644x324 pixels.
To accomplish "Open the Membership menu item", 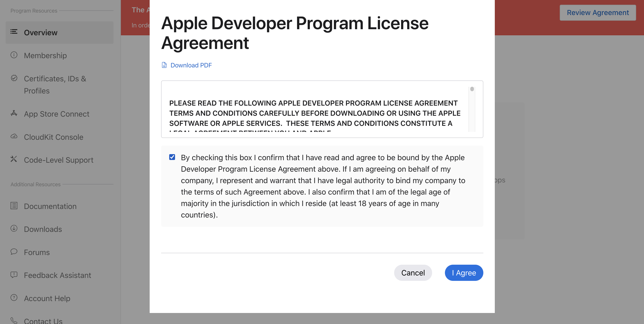I will [45, 55].
